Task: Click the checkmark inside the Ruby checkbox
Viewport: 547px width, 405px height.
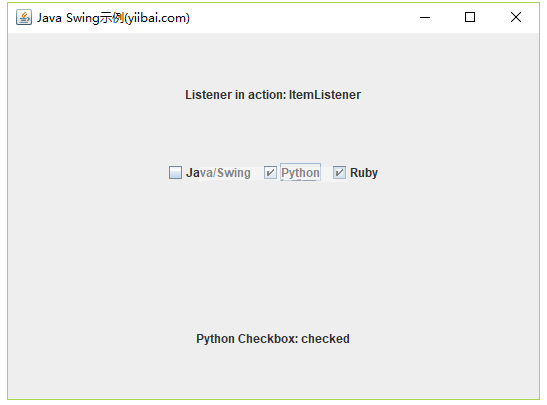Action: [x=339, y=172]
